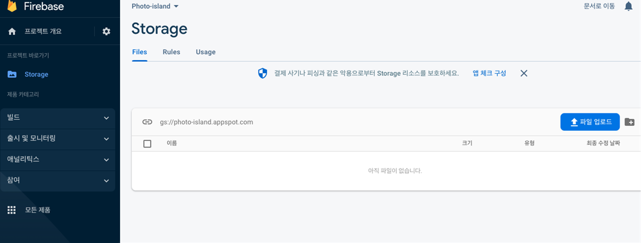Click the 프로젝트 바로가기 label
Image resolution: width=644 pixels, height=243 pixels.
pos(28,55)
